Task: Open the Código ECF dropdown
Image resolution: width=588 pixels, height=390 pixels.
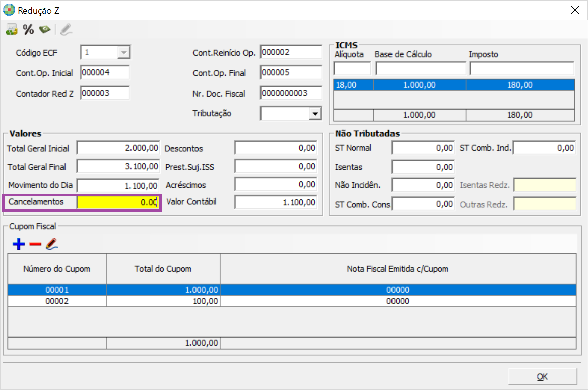Action: 124,52
